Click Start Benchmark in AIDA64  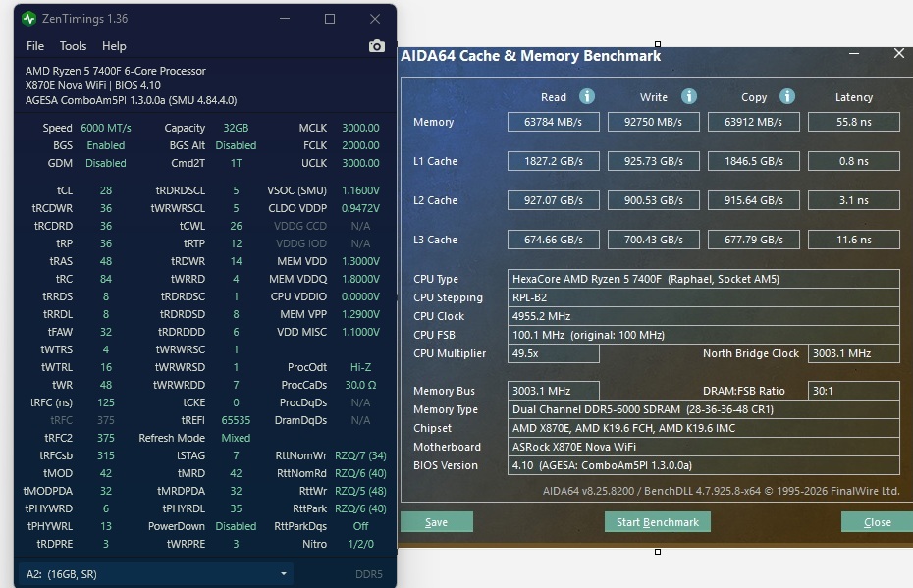pyautogui.click(x=658, y=522)
